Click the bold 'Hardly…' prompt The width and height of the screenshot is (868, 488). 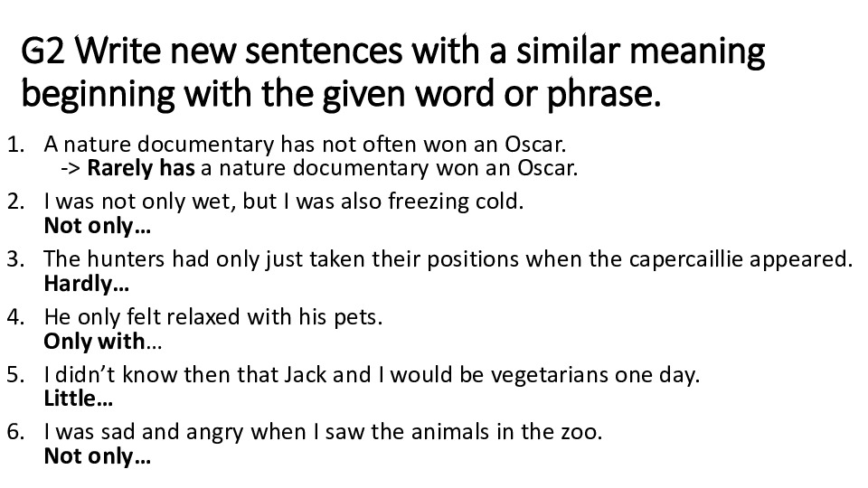[x=86, y=284]
